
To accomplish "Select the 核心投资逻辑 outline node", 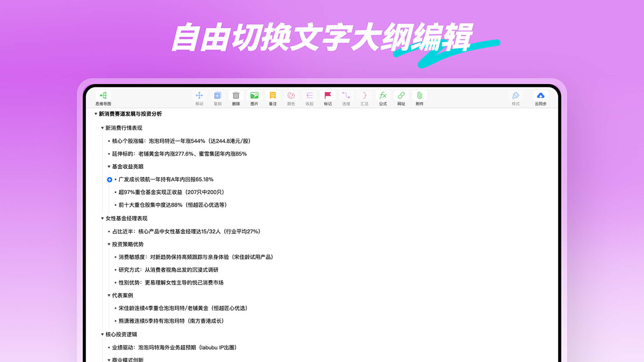I will pyautogui.click(x=121, y=334).
